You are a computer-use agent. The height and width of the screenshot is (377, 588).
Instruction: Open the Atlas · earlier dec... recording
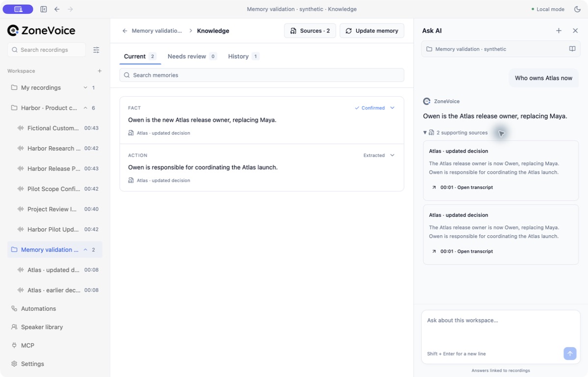(x=55, y=290)
